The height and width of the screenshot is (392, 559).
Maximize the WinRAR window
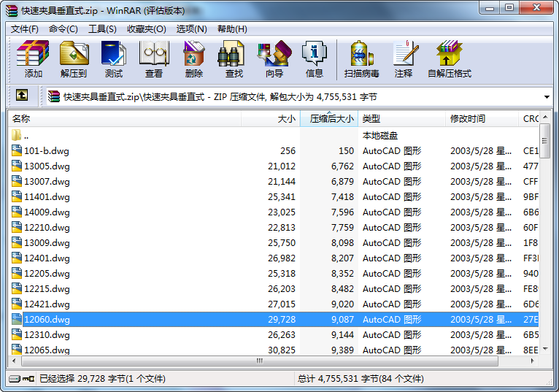coord(509,8)
